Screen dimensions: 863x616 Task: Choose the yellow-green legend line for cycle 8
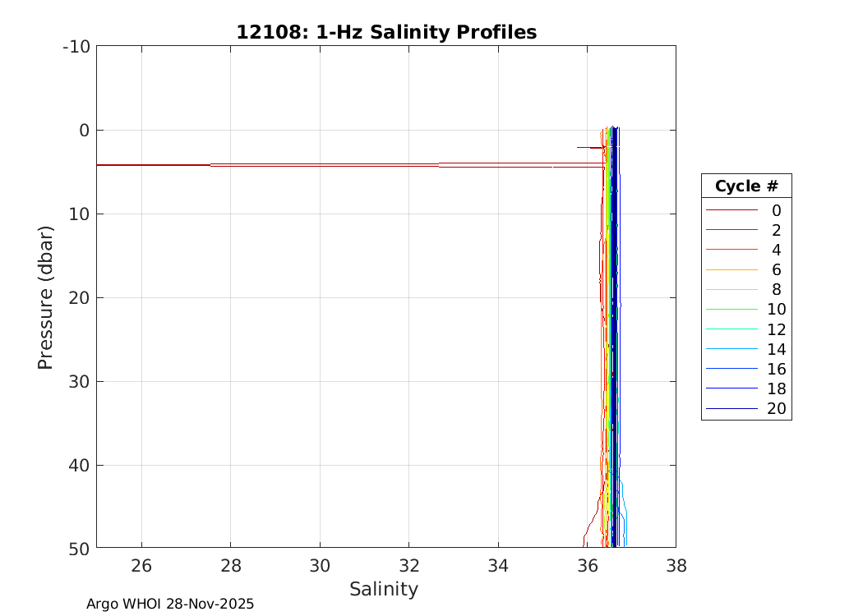pyautogui.click(x=731, y=289)
